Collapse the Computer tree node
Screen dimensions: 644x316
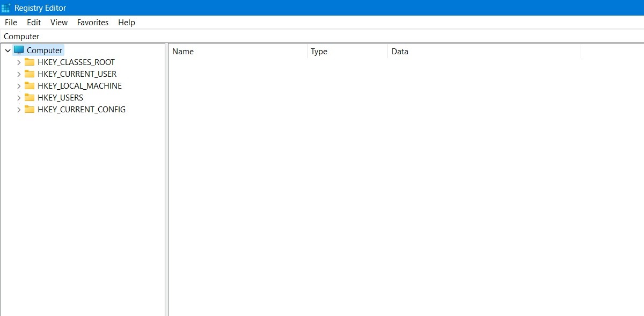tap(8, 49)
